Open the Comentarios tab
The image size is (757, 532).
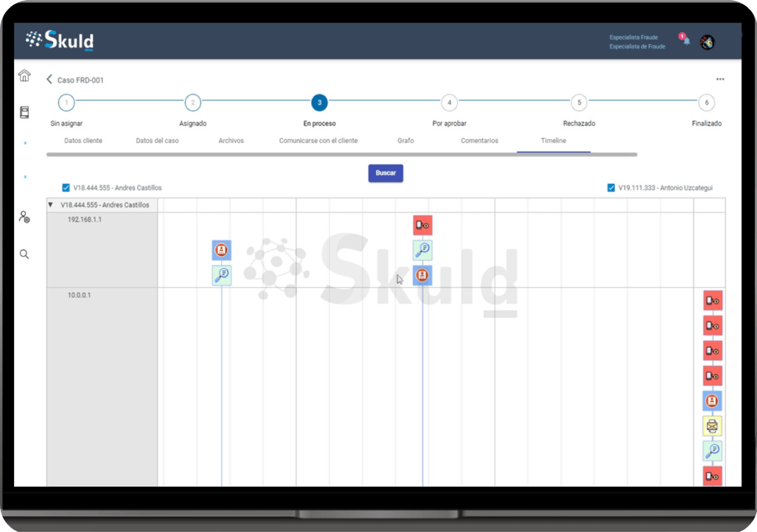pyautogui.click(x=479, y=141)
